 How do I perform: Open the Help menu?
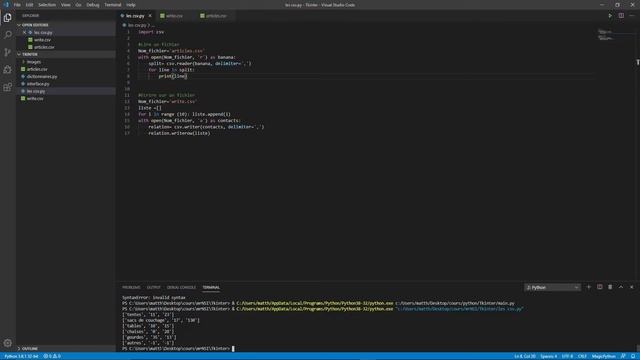tap(131, 5)
